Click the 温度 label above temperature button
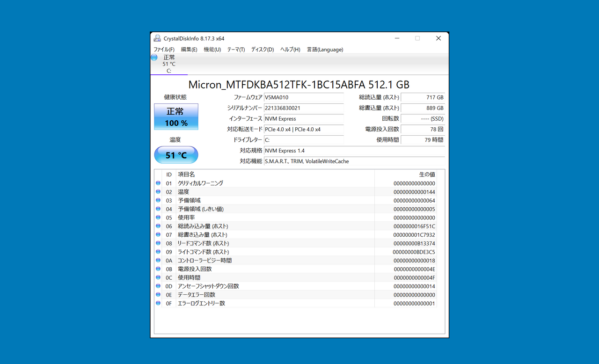The height and width of the screenshot is (364, 599). tap(175, 140)
